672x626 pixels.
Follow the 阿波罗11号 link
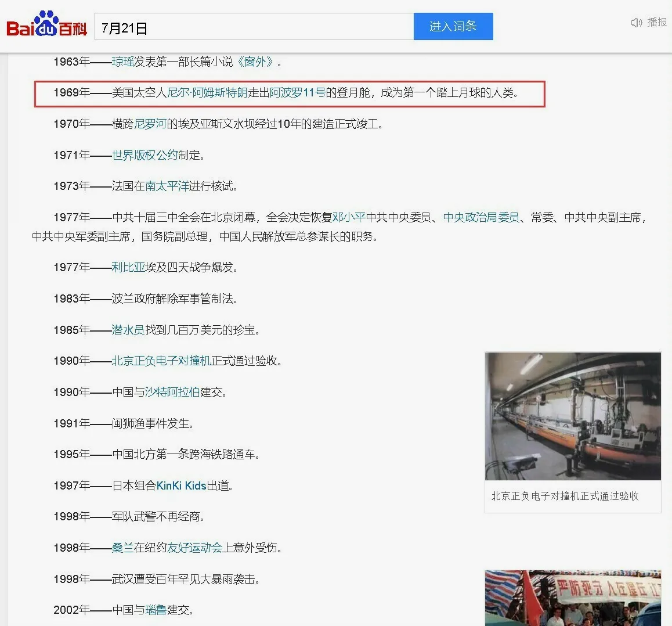coord(298,93)
